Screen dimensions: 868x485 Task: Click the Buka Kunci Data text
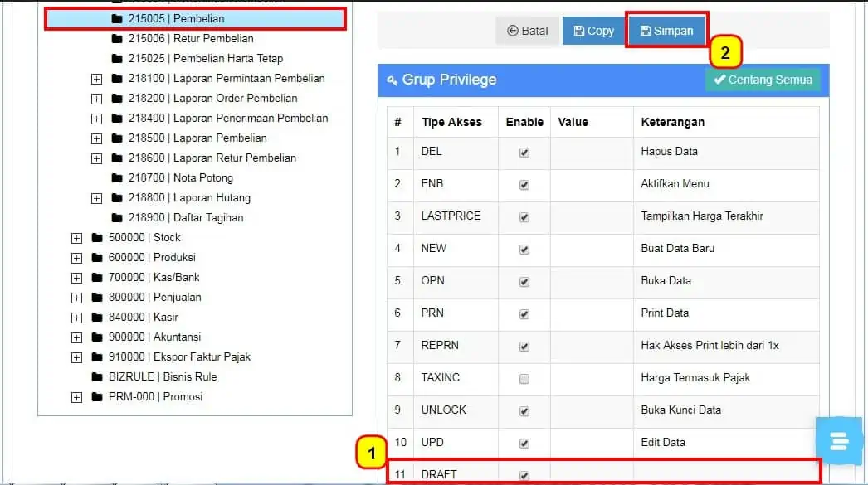(x=681, y=410)
